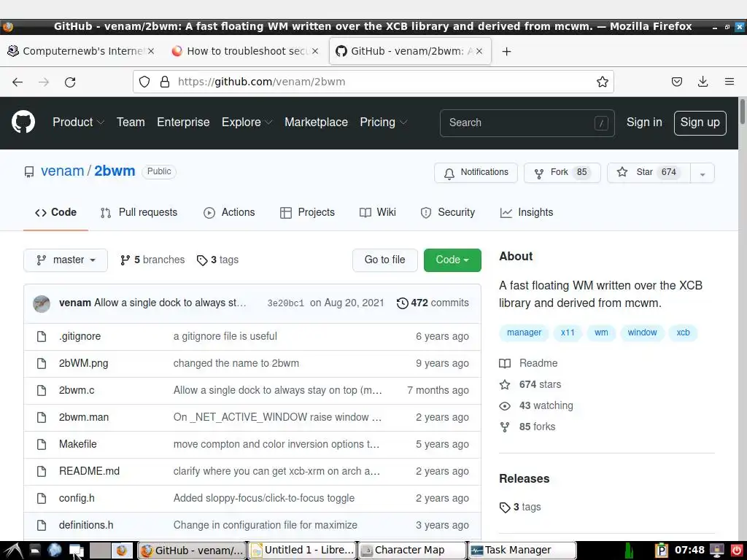Star the repository with Star button
747x560 pixels.
click(x=649, y=172)
